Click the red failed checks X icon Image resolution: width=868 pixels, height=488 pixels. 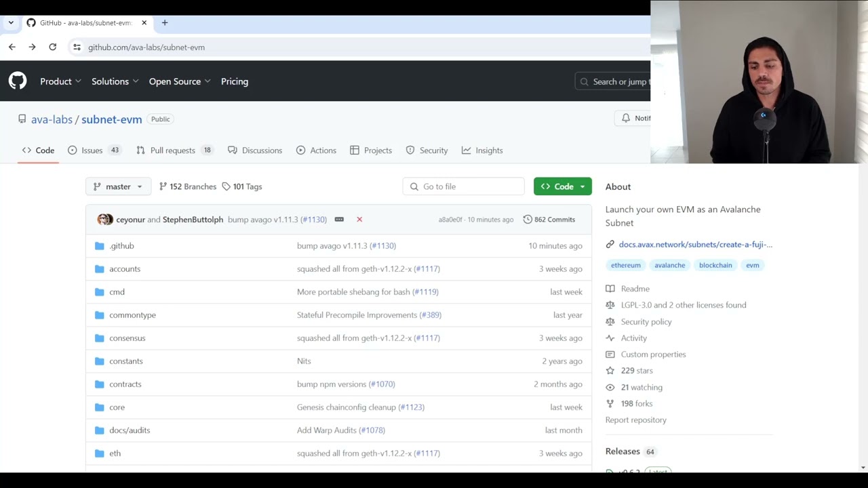(359, 220)
